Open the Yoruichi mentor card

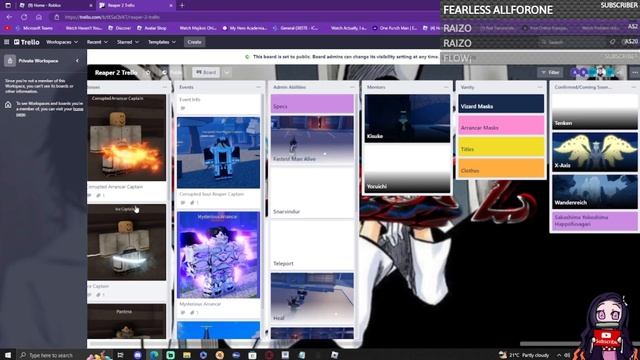407,169
